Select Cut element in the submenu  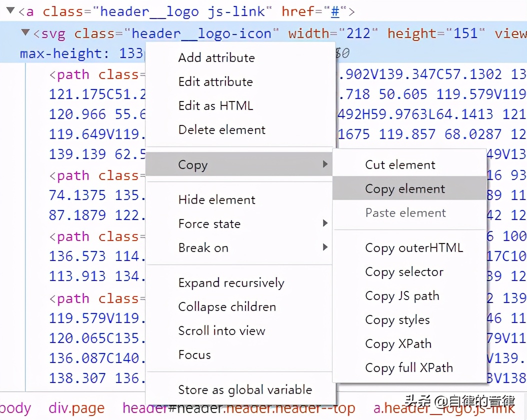400,164
